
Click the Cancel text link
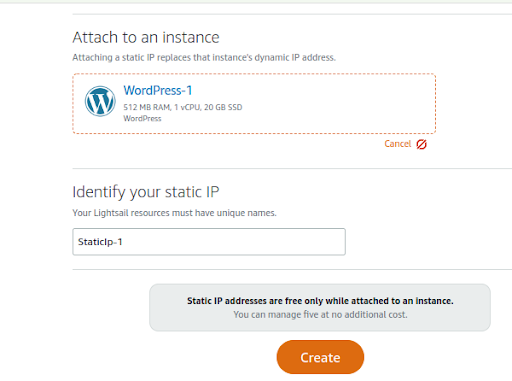(398, 144)
